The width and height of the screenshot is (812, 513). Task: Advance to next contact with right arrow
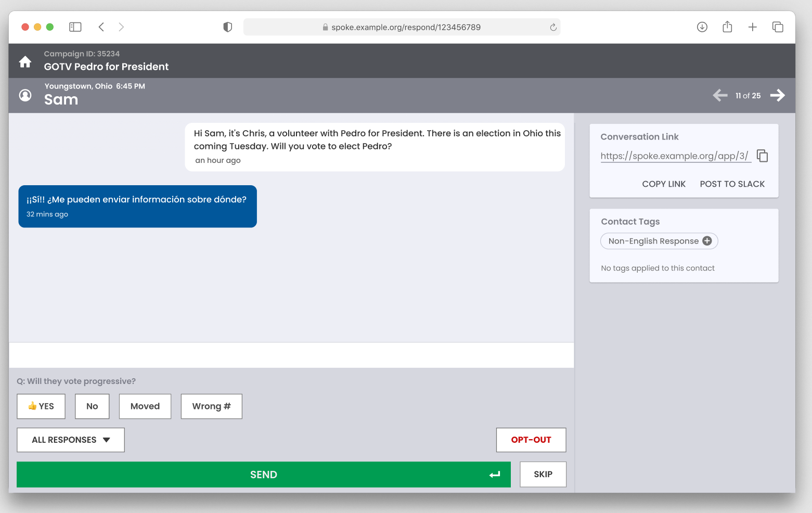(x=778, y=95)
